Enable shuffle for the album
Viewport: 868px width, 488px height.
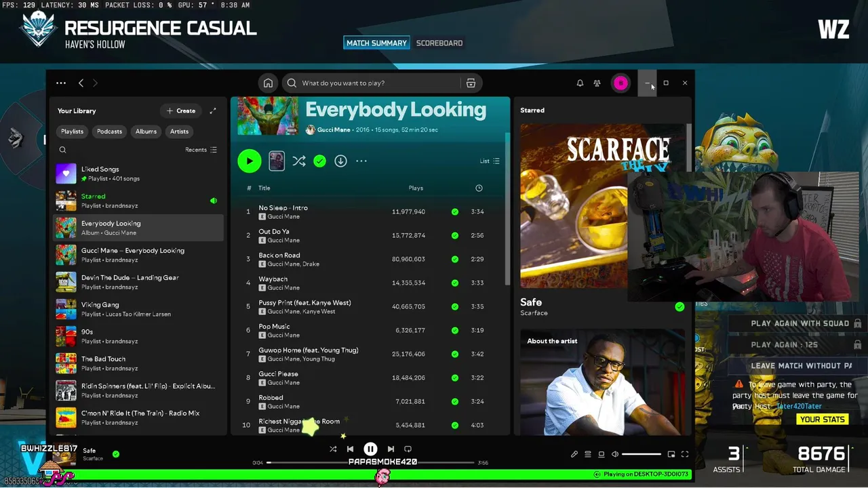(x=299, y=161)
